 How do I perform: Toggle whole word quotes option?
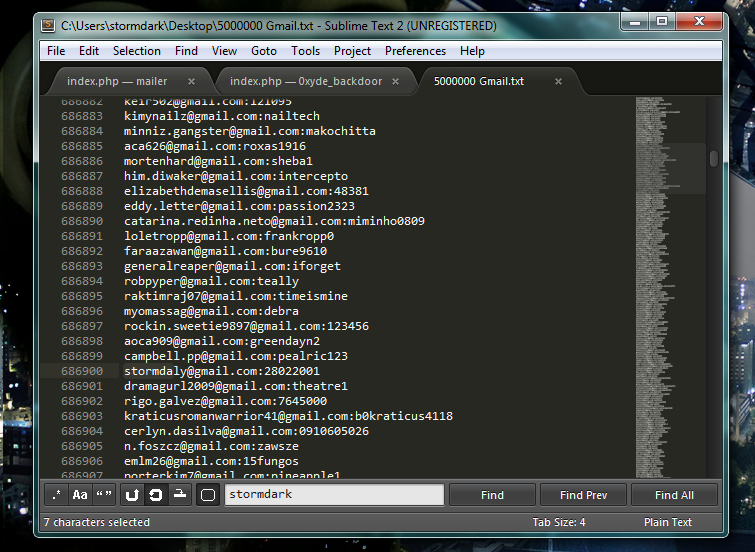pyautogui.click(x=104, y=495)
